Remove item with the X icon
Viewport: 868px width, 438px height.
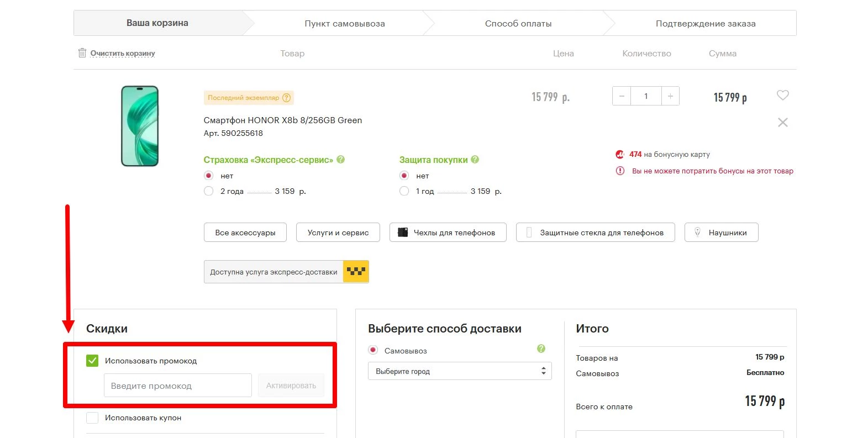pos(782,123)
